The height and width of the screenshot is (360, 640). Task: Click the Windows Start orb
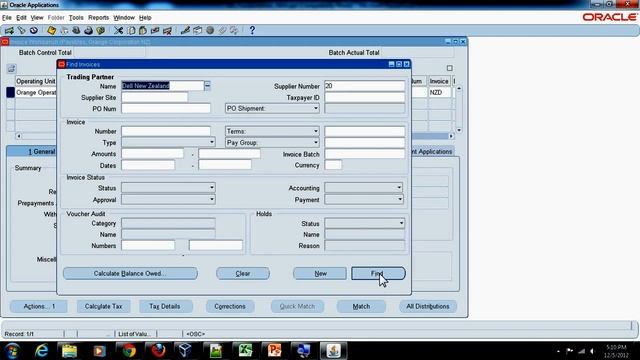click(12, 351)
